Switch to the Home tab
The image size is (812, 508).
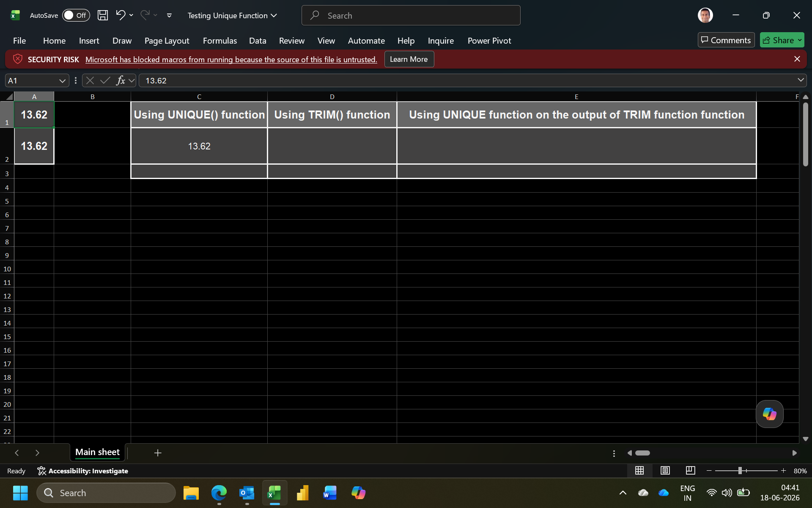click(54, 41)
